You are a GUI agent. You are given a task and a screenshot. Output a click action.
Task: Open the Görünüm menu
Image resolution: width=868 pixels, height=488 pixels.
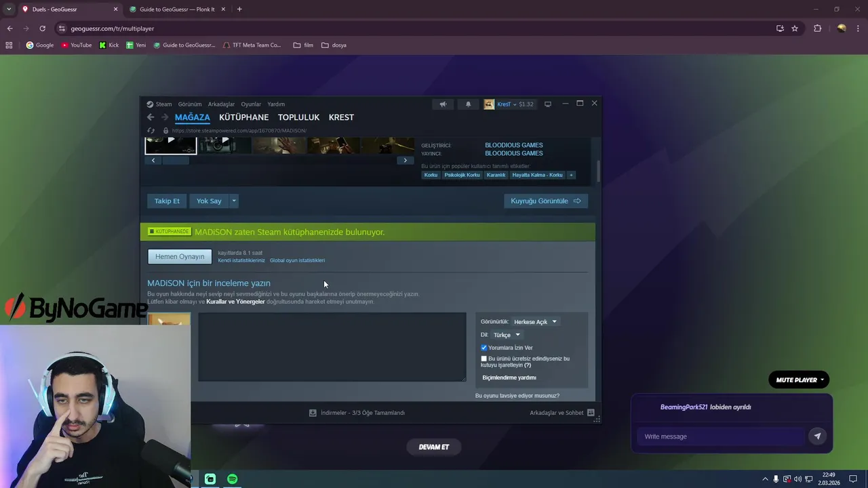point(190,104)
